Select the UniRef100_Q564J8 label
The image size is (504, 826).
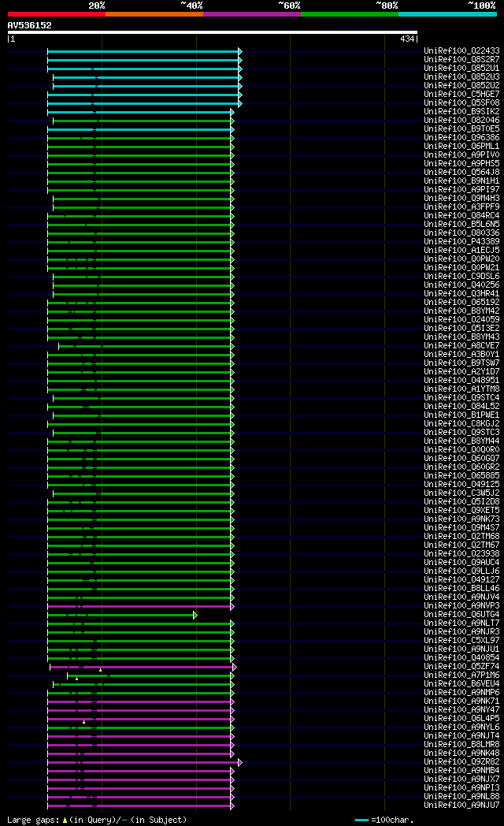[x=461, y=173]
